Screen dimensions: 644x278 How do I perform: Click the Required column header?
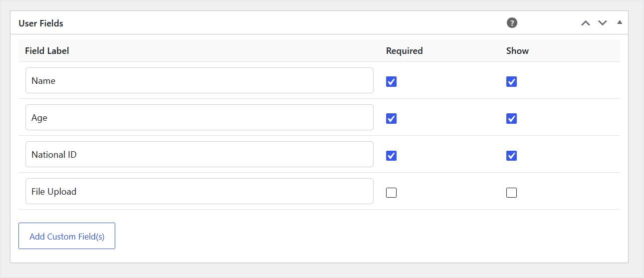(404, 51)
